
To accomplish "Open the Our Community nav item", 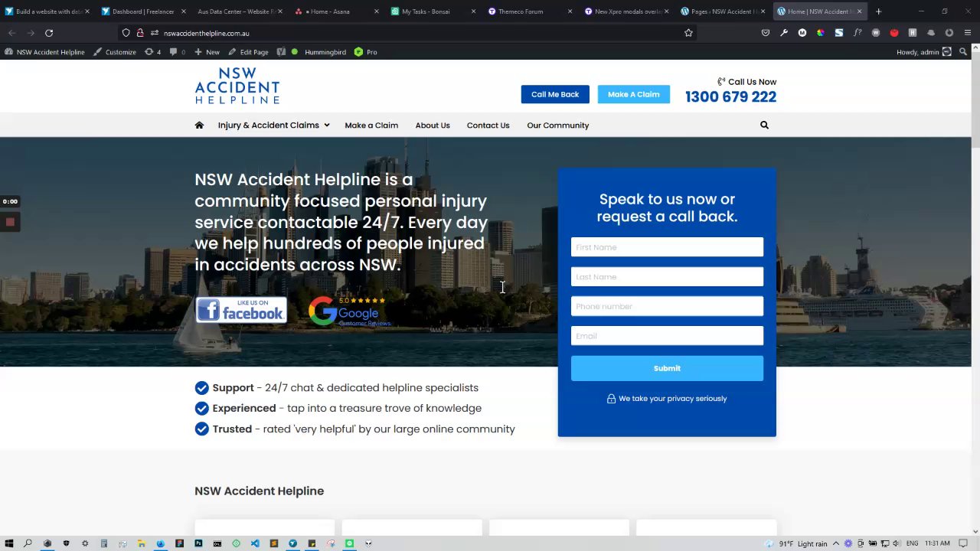I will pyautogui.click(x=557, y=125).
